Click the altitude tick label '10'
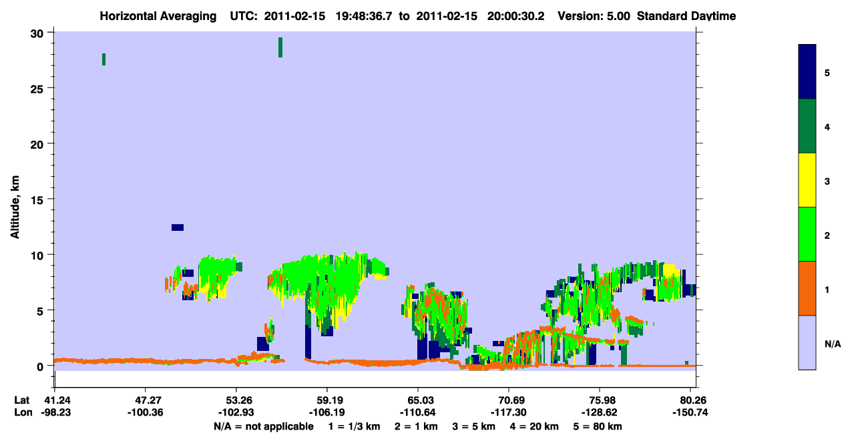868x445 pixels. click(38, 255)
